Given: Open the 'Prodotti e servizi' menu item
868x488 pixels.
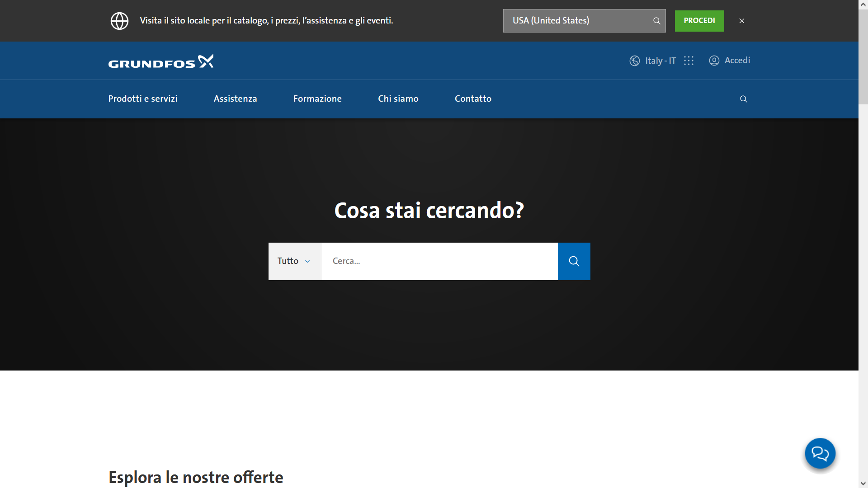Looking at the screenshot, I should [x=143, y=99].
